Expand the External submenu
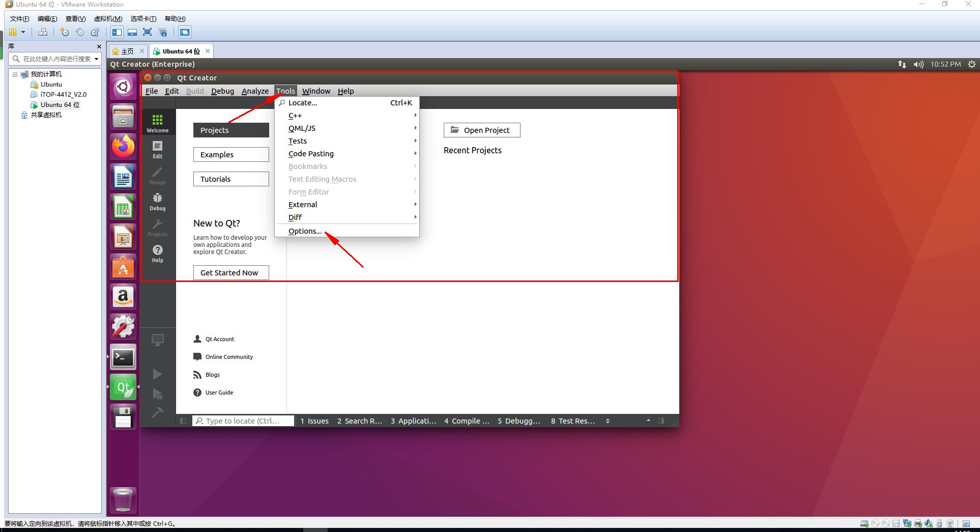This screenshot has width=980, height=532. point(347,205)
